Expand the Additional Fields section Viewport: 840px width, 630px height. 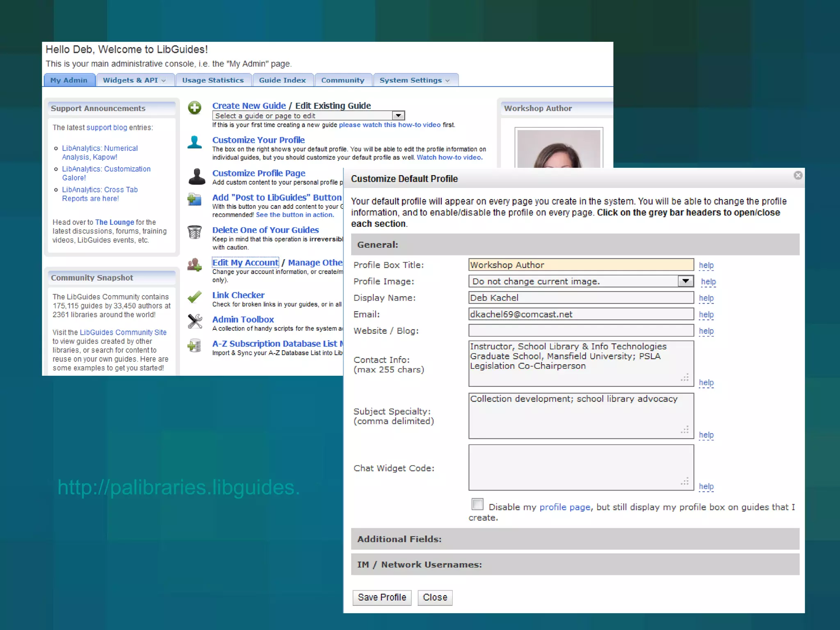tap(575, 539)
